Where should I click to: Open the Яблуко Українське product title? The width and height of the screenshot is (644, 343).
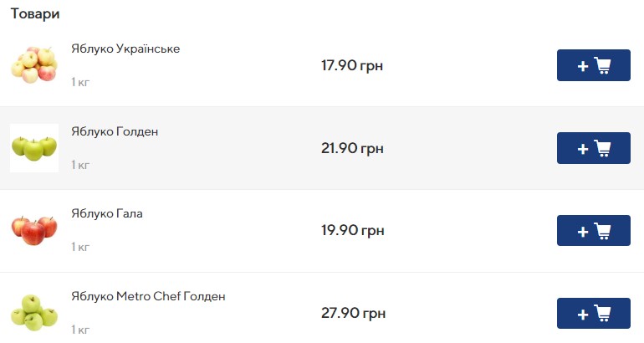(x=125, y=49)
